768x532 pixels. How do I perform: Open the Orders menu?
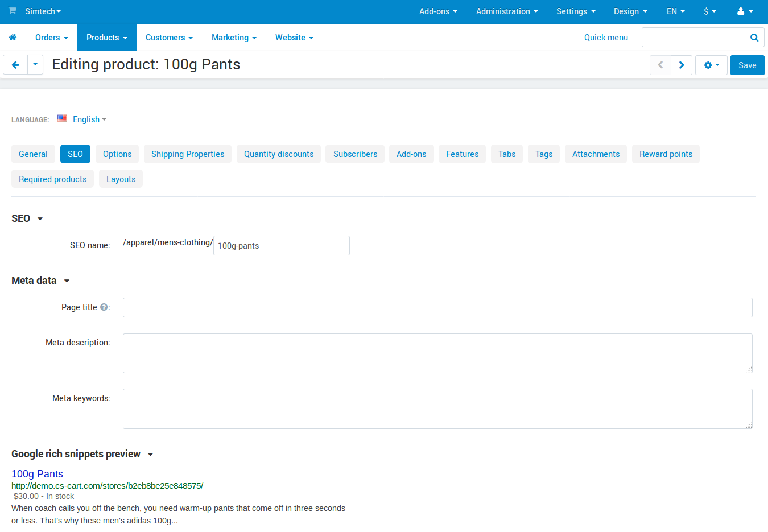point(52,38)
